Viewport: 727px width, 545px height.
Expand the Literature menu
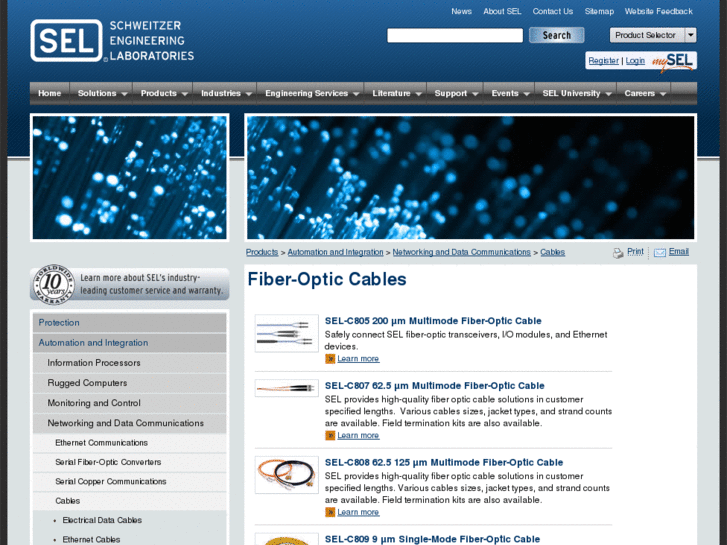pyautogui.click(x=395, y=93)
